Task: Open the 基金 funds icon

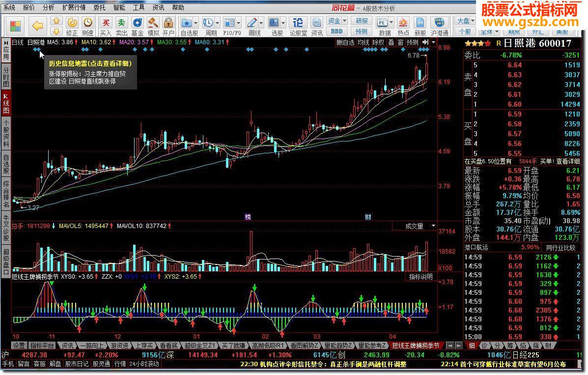Action: pyautogui.click(x=137, y=26)
